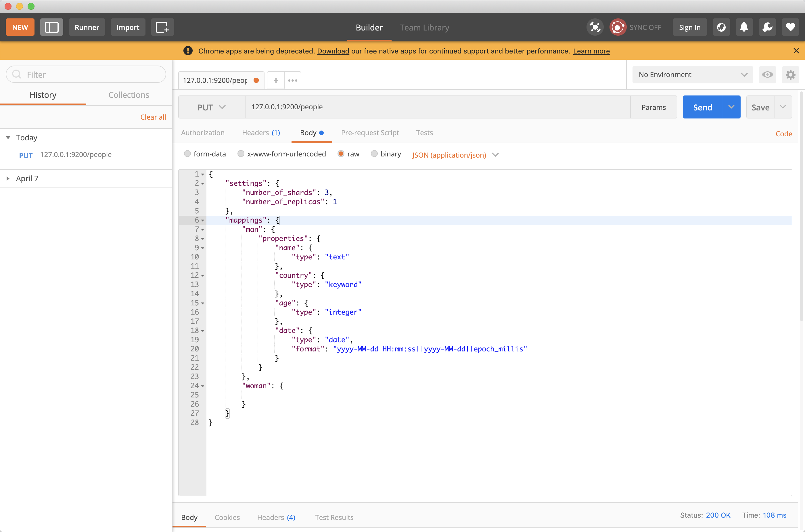Switch to the Collections tab

click(129, 95)
